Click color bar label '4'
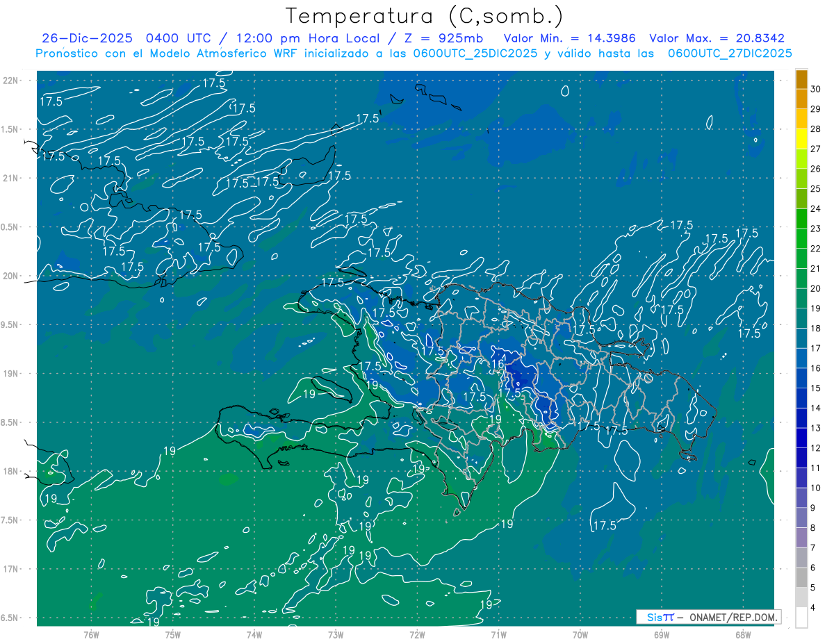The width and height of the screenshot is (834, 644). coord(813,608)
